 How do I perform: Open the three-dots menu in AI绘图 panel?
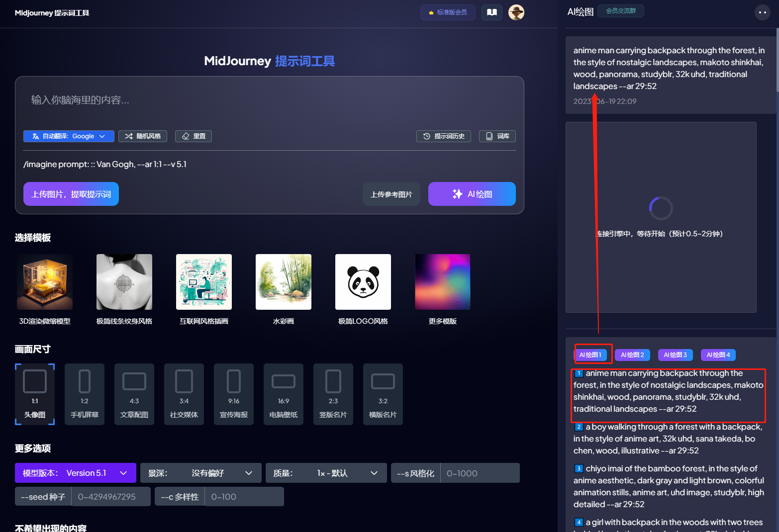click(x=763, y=12)
